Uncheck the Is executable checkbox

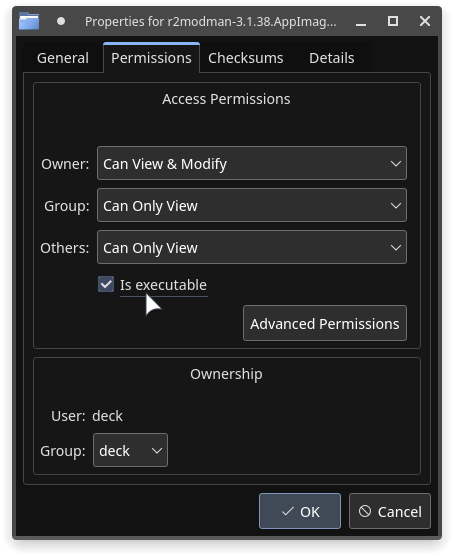coord(106,284)
